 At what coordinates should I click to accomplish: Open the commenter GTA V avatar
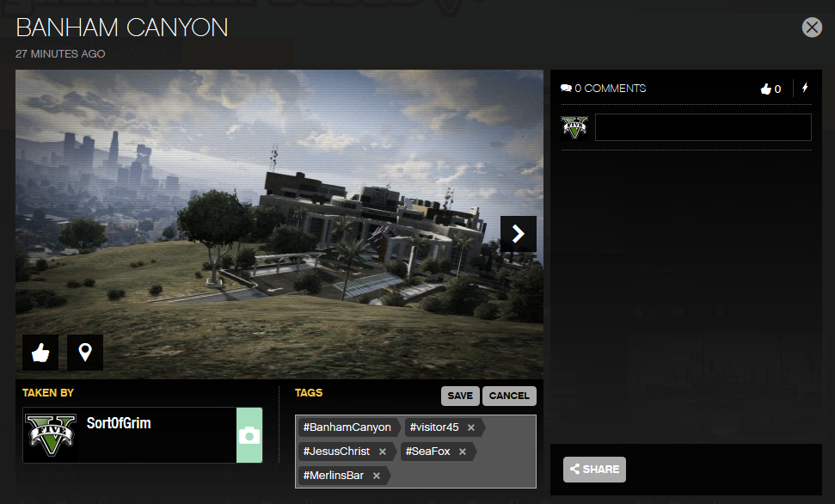point(574,127)
